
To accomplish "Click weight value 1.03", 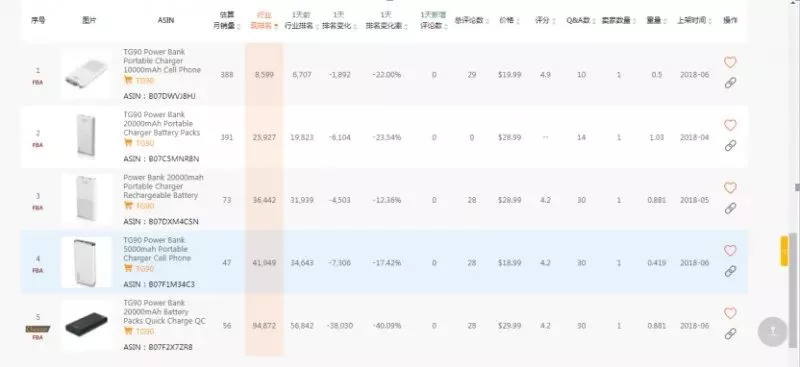I will click(657, 137).
